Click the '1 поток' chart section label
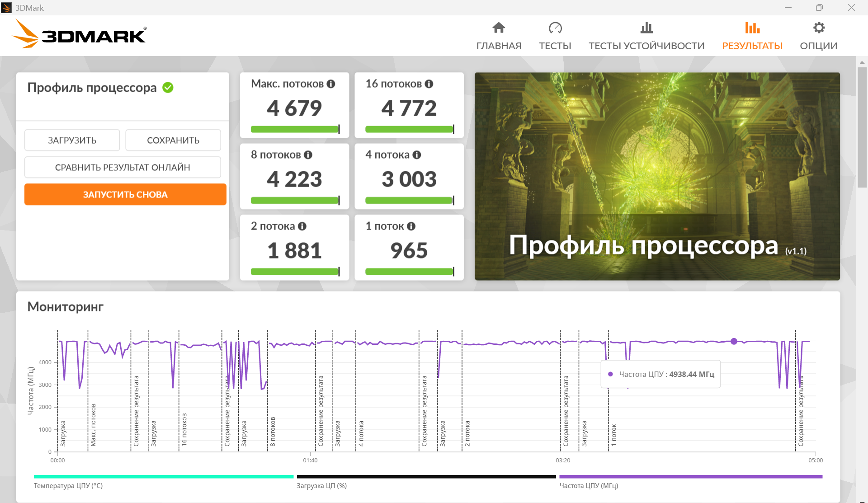Viewport: 868px width, 503px height. 613,435
